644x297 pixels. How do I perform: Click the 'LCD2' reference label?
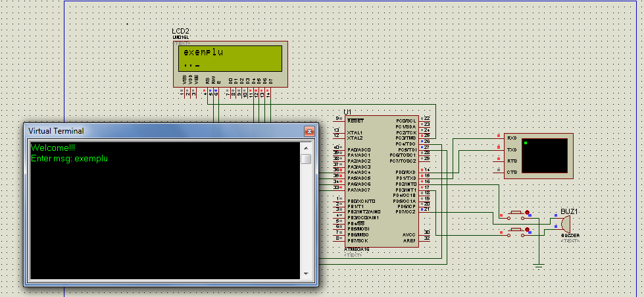coord(181,32)
